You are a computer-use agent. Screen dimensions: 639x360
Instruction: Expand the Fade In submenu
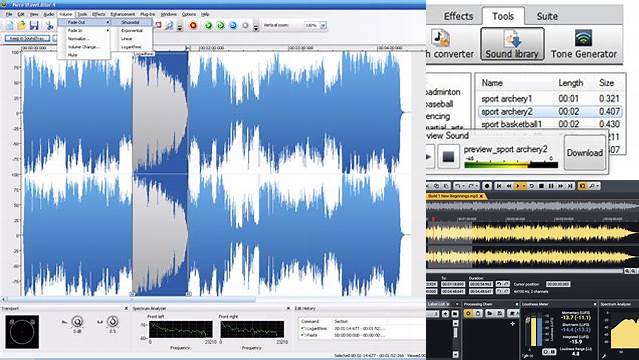tap(84, 31)
